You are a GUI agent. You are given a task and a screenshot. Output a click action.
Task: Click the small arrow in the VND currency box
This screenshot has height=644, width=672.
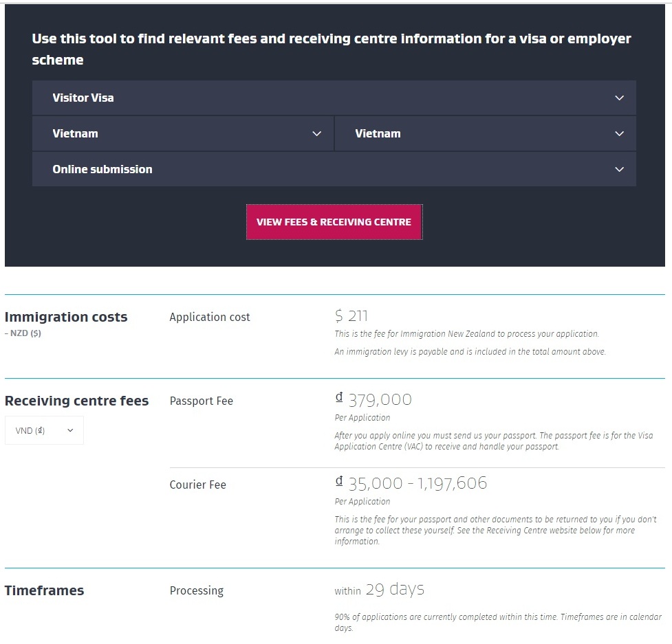[x=70, y=430]
